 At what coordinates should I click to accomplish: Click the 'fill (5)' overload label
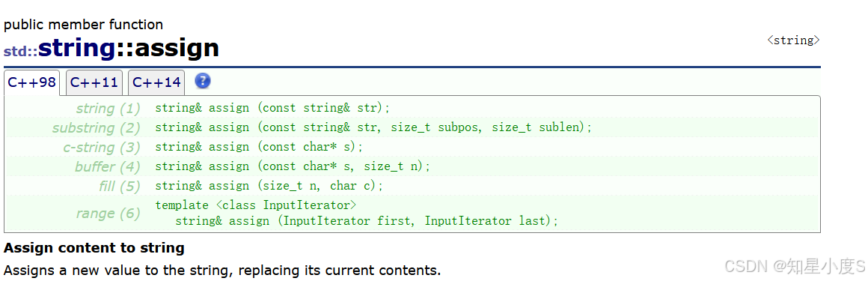click(x=119, y=187)
